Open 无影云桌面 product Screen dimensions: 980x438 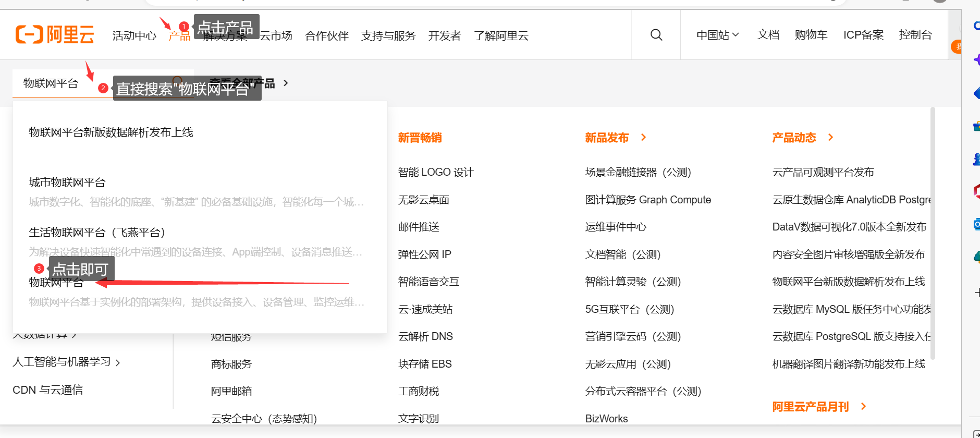point(424,200)
